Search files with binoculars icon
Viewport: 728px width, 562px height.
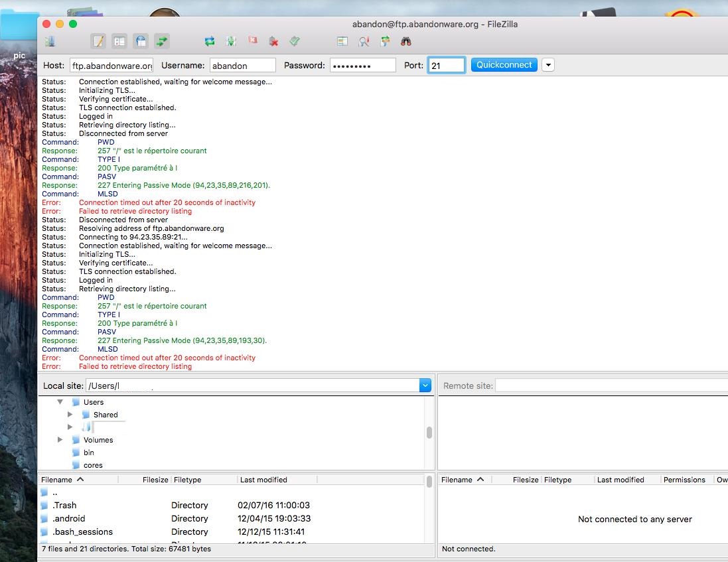pyautogui.click(x=406, y=41)
